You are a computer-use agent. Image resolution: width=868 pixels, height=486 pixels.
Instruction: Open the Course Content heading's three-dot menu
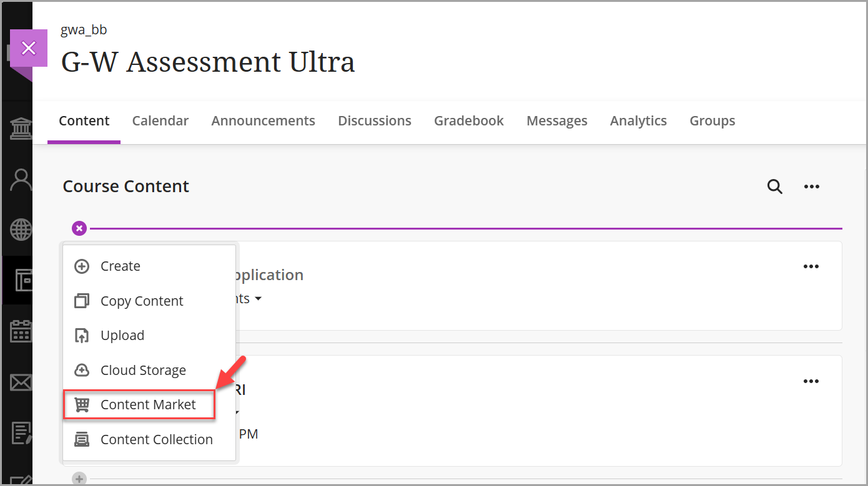click(811, 187)
